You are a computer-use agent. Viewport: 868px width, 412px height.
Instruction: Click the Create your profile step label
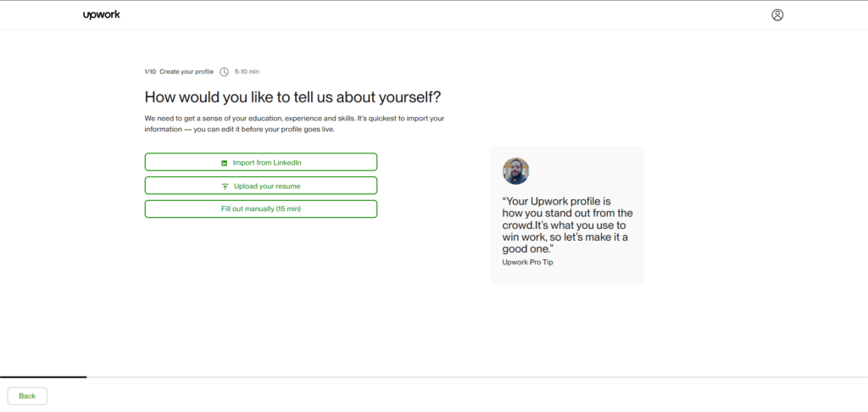(186, 71)
